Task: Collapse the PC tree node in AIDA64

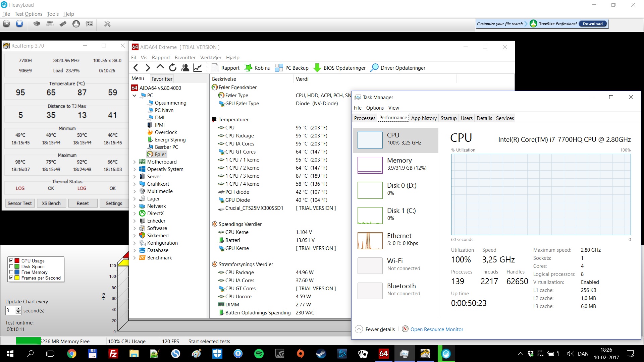Action: (x=135, y=96)
